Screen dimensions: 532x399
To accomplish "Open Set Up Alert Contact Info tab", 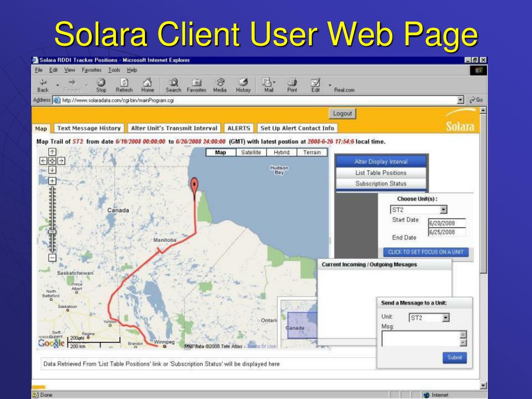I will pos(297,128).
